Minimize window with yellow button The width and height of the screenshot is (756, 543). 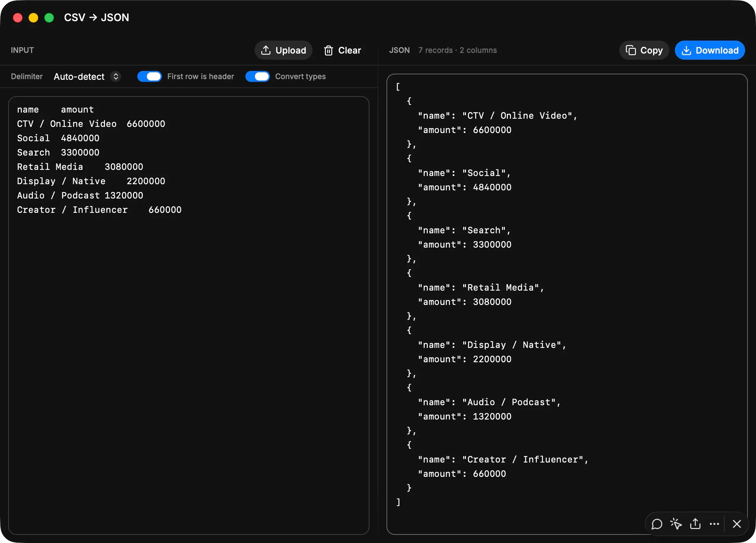pyautogui.click(x=33, y=17)
